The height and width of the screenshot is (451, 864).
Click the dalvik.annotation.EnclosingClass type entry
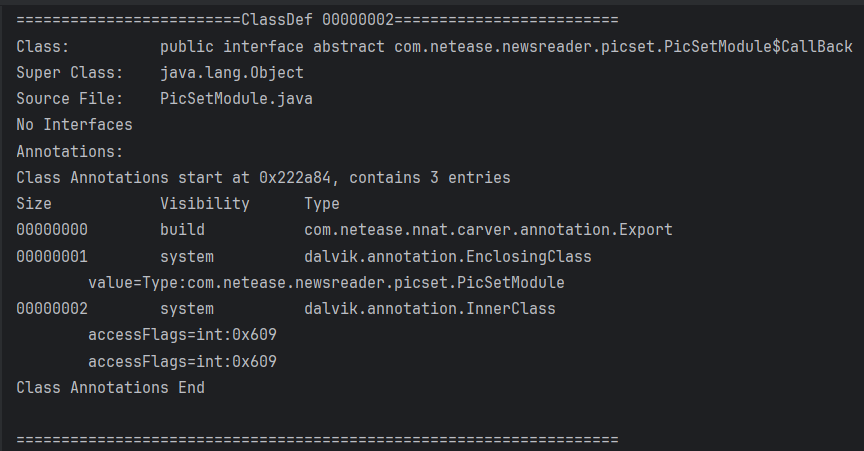[448, 256]
